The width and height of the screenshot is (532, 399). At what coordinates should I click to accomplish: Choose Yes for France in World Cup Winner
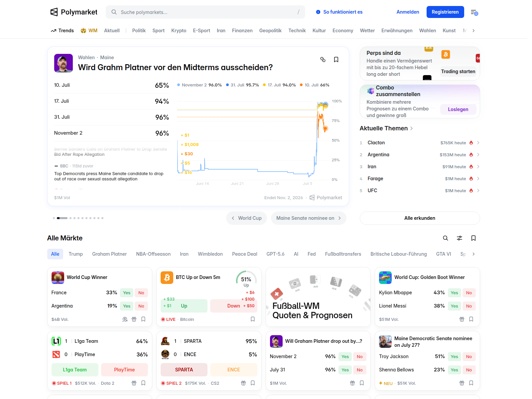click(x=127, y=293)
